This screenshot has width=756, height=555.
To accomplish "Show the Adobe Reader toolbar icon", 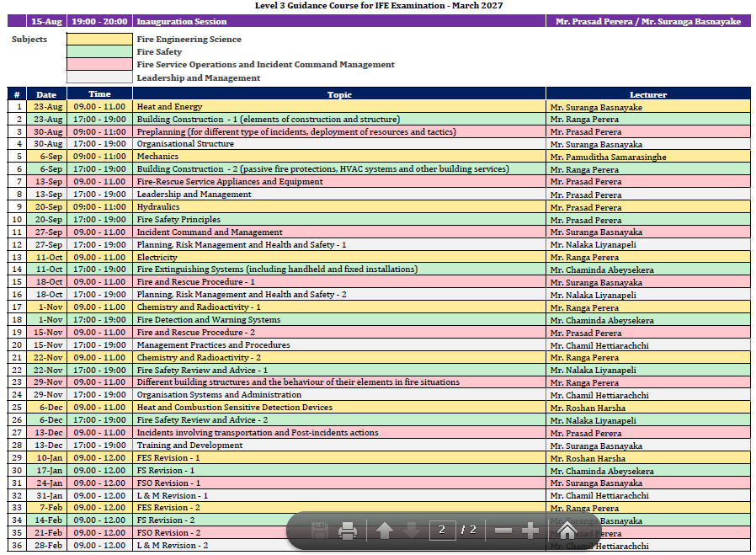I will tap(567, 530).
